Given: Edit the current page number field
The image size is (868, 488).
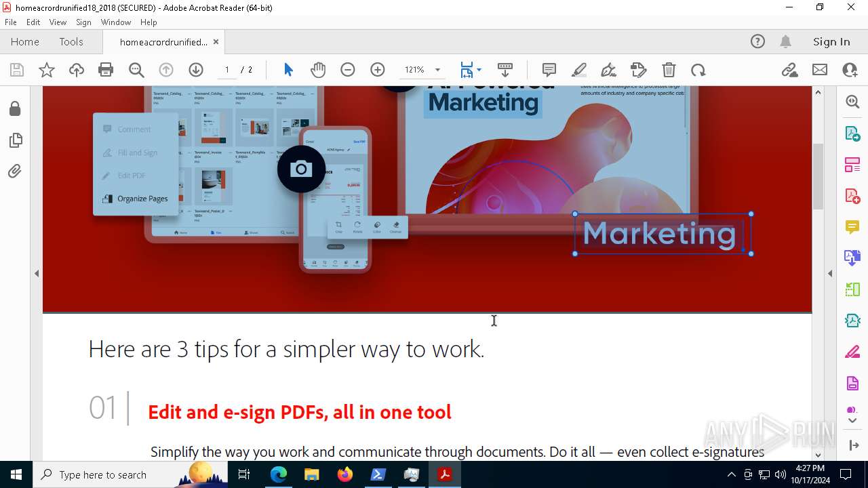Looking at the screenshot, I should (226, 70).
